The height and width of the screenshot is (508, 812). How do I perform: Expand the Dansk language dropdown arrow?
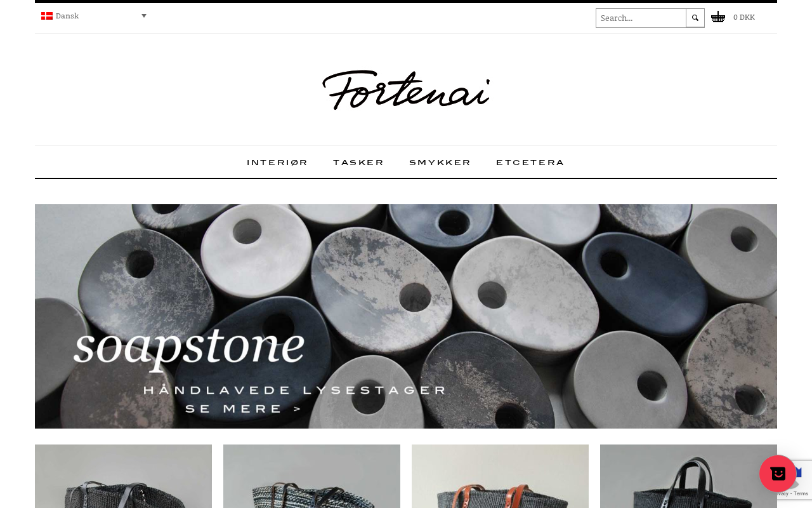click(144, 16)
